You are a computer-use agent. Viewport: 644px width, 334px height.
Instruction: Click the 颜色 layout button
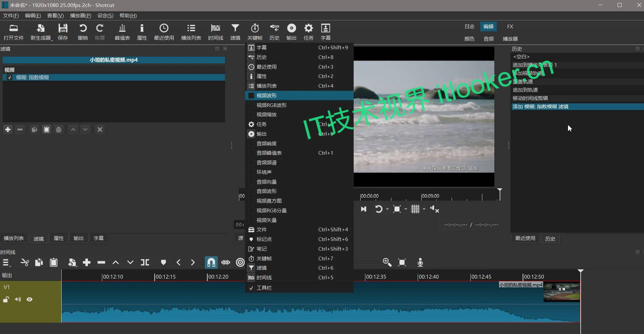tap(469, 39)
